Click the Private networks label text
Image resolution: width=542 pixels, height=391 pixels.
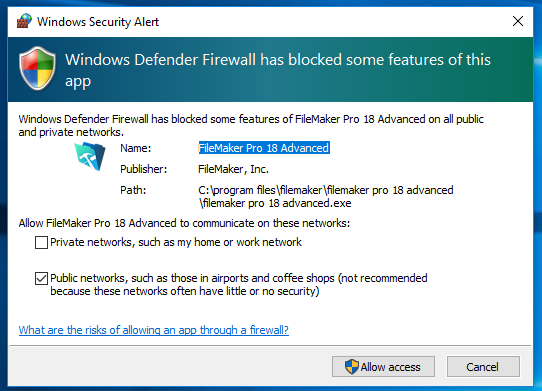[176, 242]
